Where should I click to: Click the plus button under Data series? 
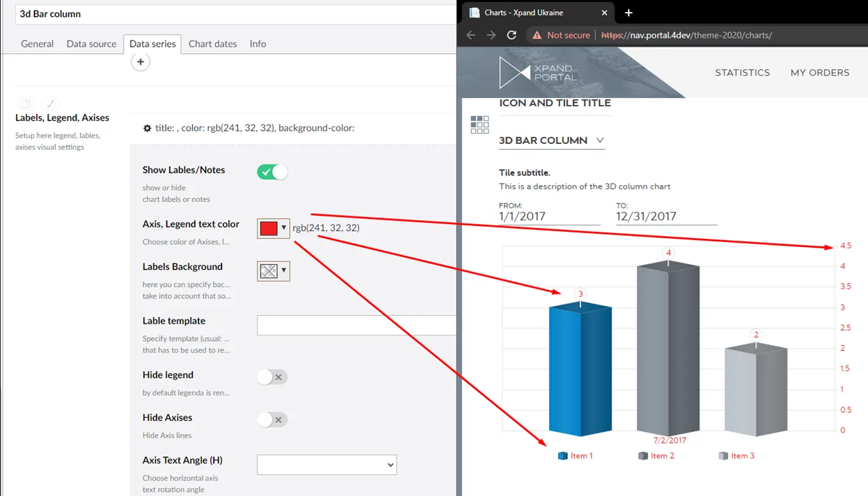pos(140,62)
